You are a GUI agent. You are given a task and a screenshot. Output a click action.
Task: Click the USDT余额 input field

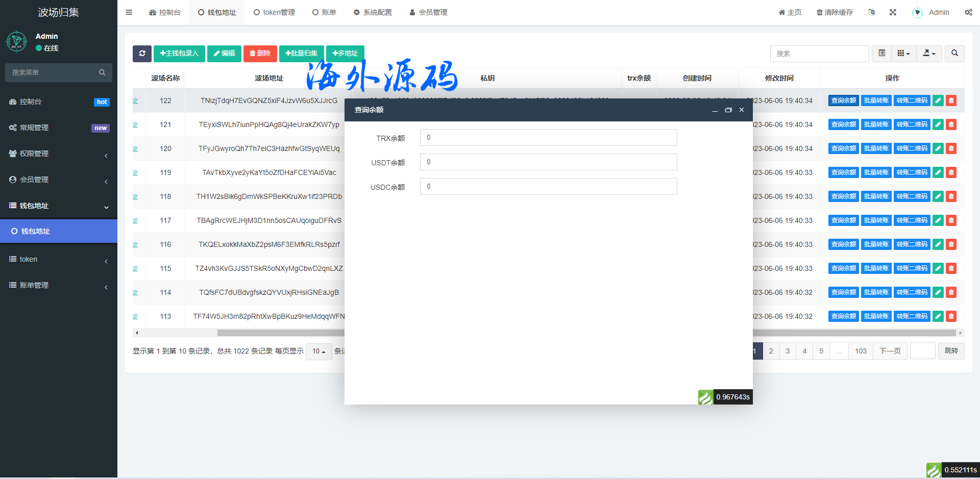pyautogui.click(x=548, y=162)
